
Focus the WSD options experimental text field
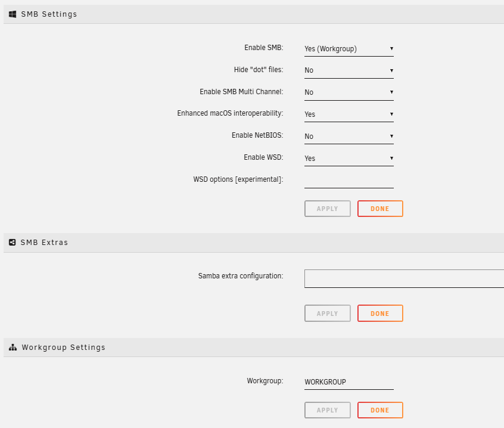pos(349,180)
